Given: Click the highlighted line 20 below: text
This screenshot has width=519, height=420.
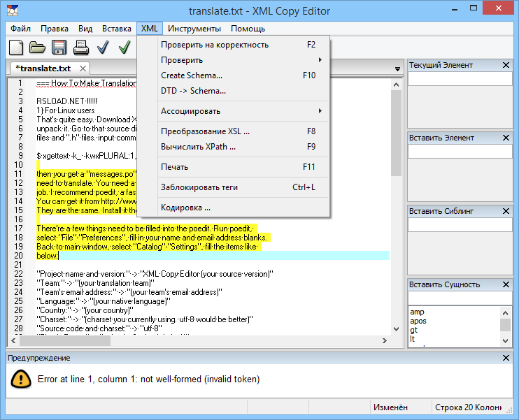Looking at the screenshot, I should coord(47,256).
